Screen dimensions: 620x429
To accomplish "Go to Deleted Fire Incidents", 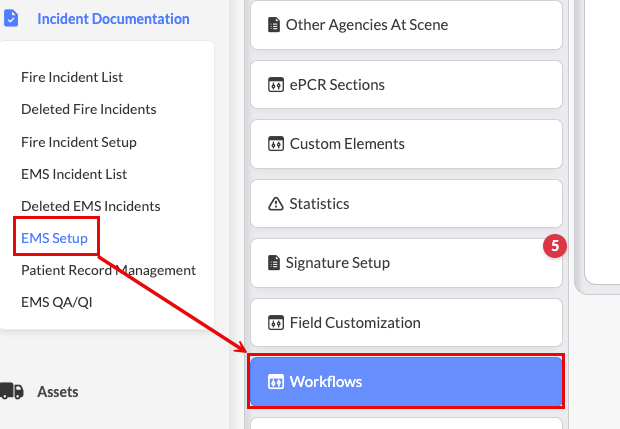I will coord(88,109).
